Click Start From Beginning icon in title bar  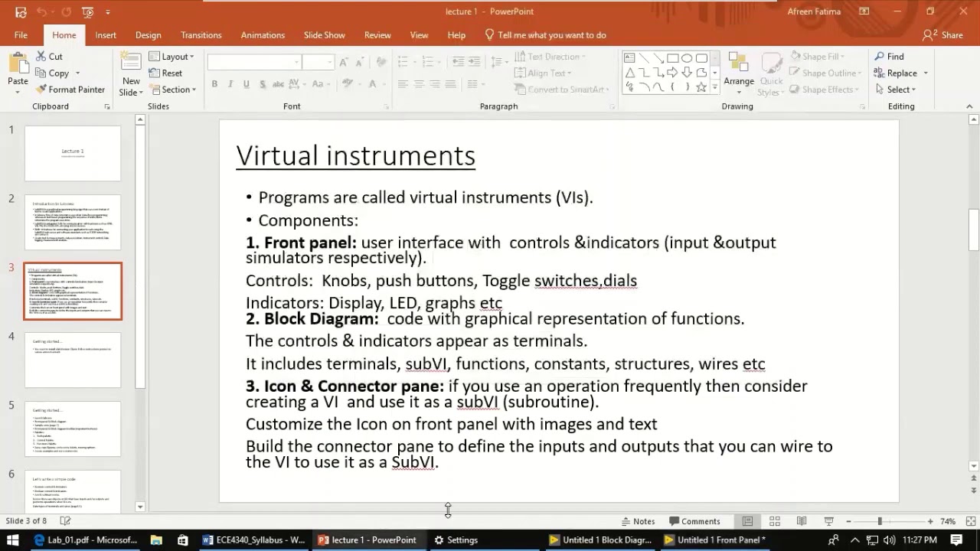coord(88,11)
